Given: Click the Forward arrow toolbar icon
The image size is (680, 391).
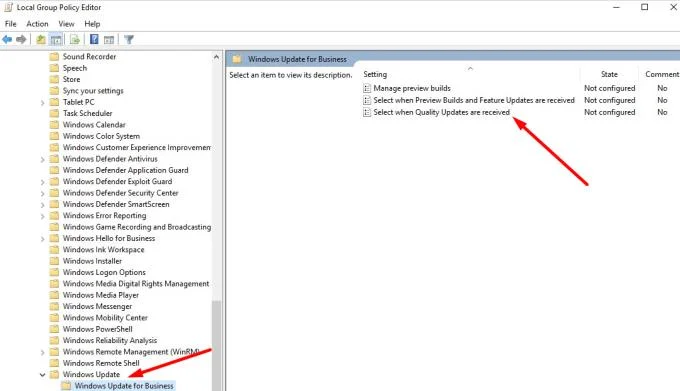Looking at the screenshot, I should (21, 40).
